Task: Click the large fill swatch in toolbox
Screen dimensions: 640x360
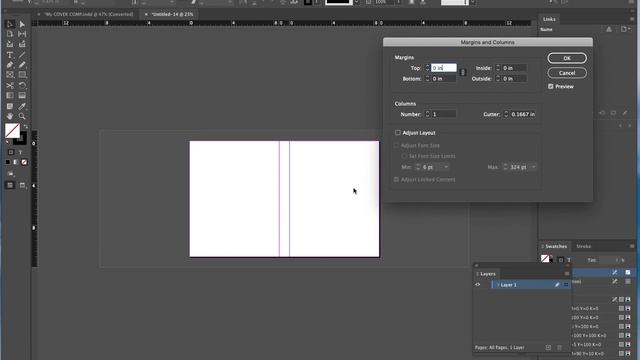Action: [12, 131]
